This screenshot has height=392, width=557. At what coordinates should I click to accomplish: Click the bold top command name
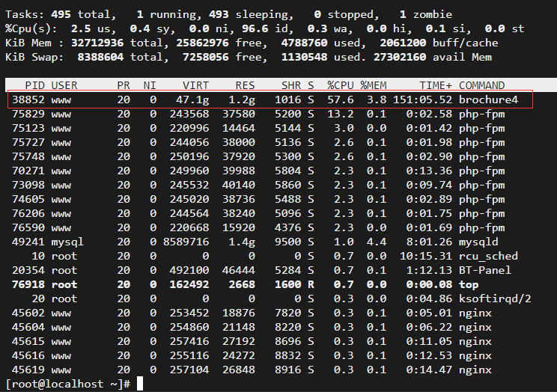(x=469, y=285)
